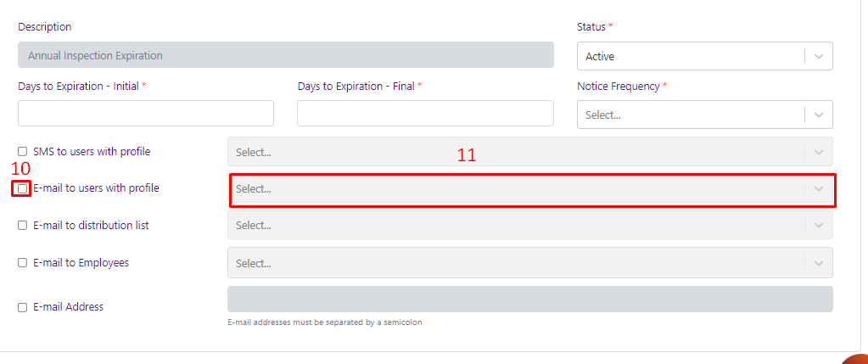Expand the E-mail to distribution list selector

click(529, 225)
